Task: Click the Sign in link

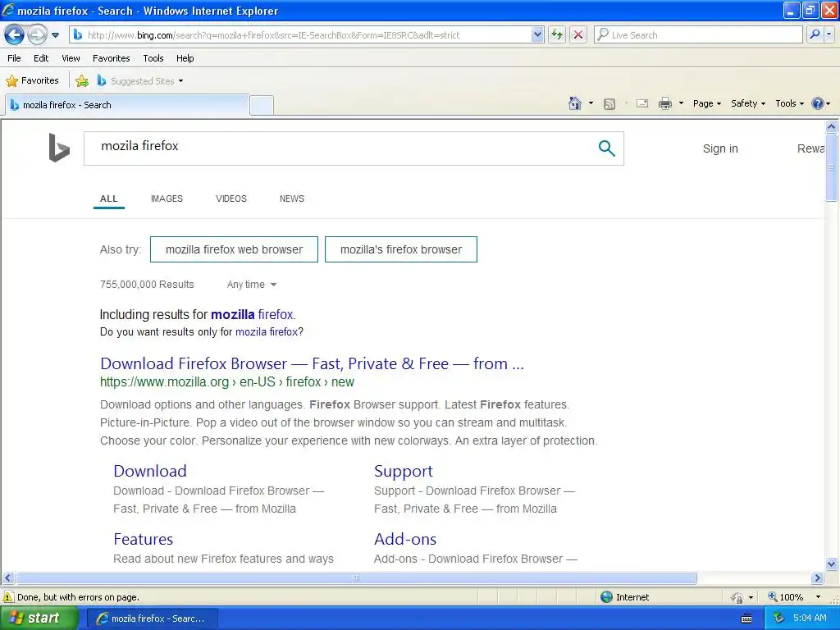Action: point(720,148)
